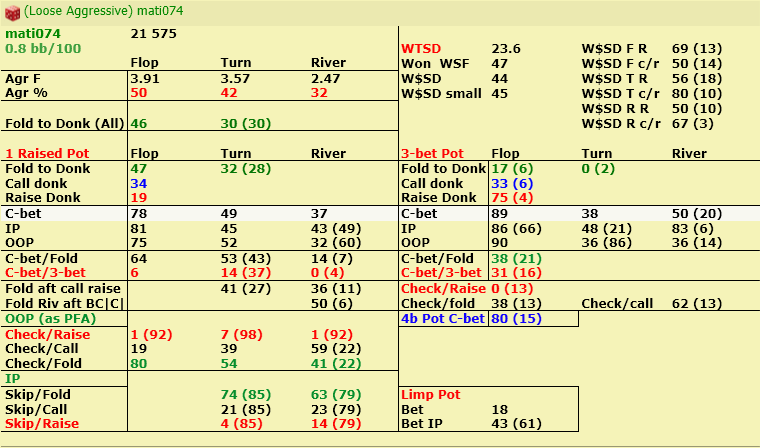
Task: Select the 1 Raised Pot heading
Action: click(x=47, y=153)
